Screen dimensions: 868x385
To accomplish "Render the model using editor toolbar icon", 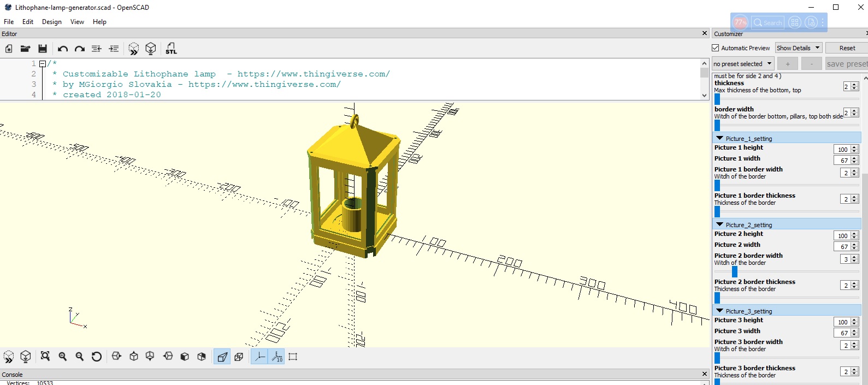I will [151, 49].
